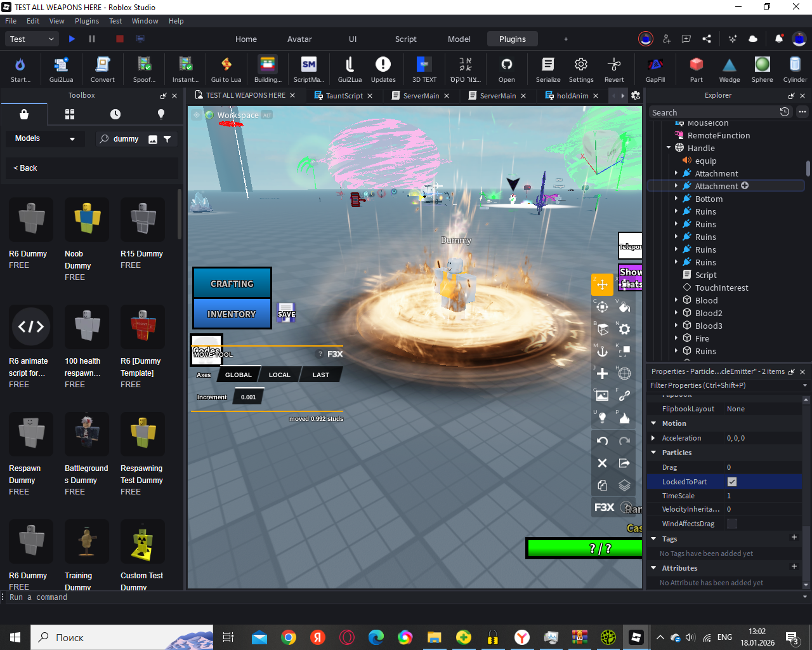Launch the Convert plugin
Image resolution: width=812 pixels, height=650 pixels.
pyautogui.click(x=103, y=69)
